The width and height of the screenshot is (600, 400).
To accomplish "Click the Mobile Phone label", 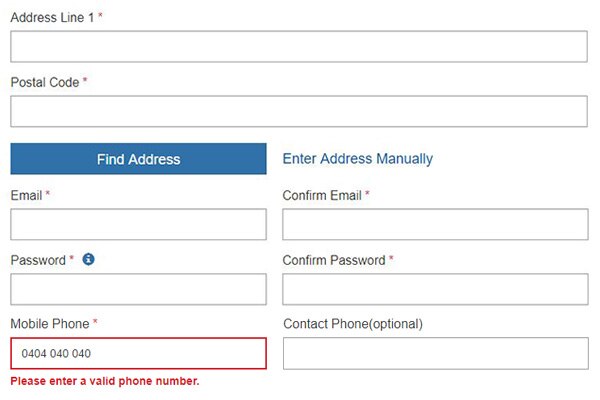I will (50, 324).
